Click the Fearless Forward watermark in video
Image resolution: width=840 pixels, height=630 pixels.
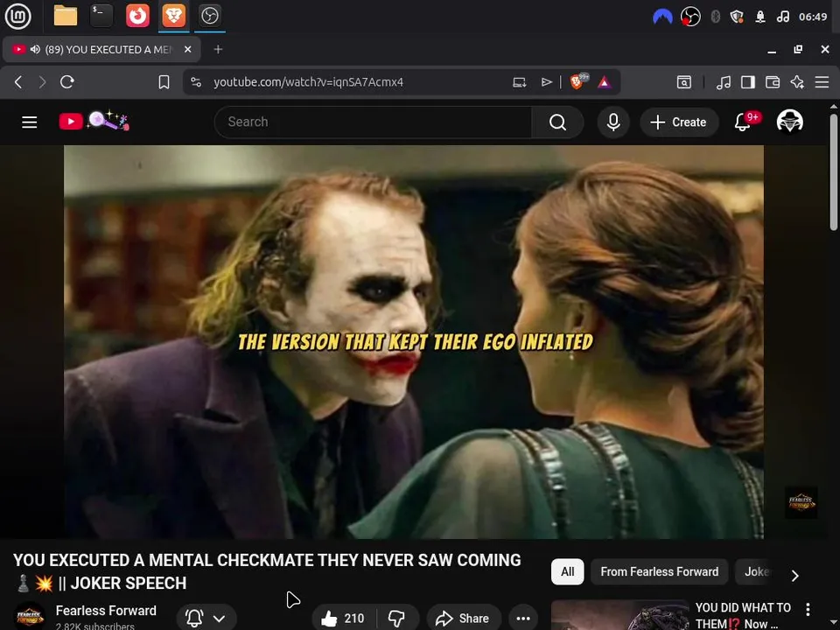[801, 502]
